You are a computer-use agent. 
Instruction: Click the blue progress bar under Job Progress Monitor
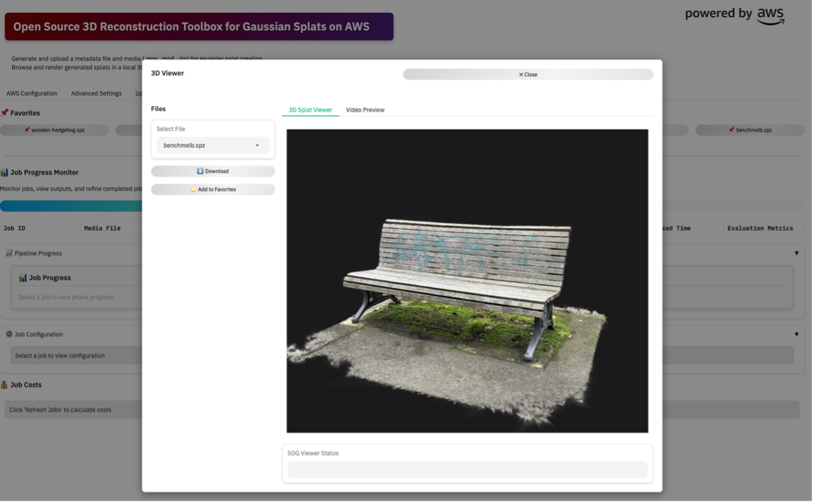[x=71, y=206]
